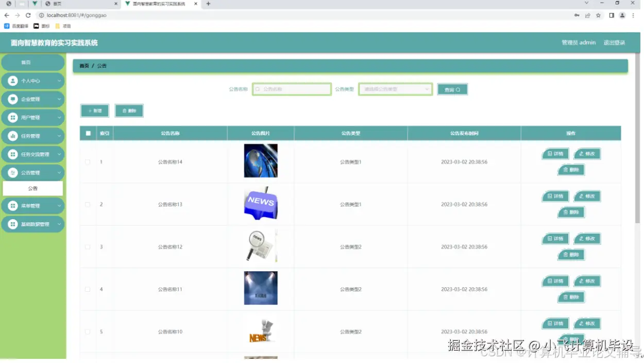
Task: Click the browser forward arrow
Action: tap(18, 15)
